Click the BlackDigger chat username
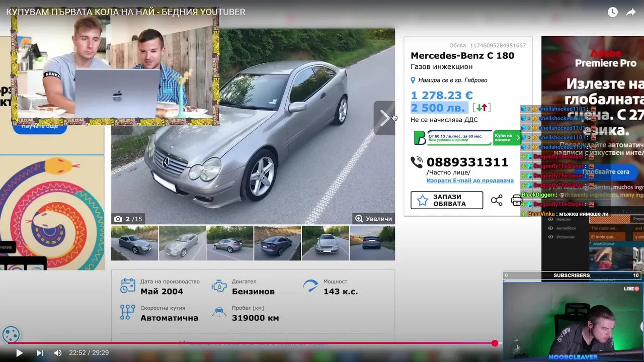This screenshot has width=644, height=362. (538, 195)
